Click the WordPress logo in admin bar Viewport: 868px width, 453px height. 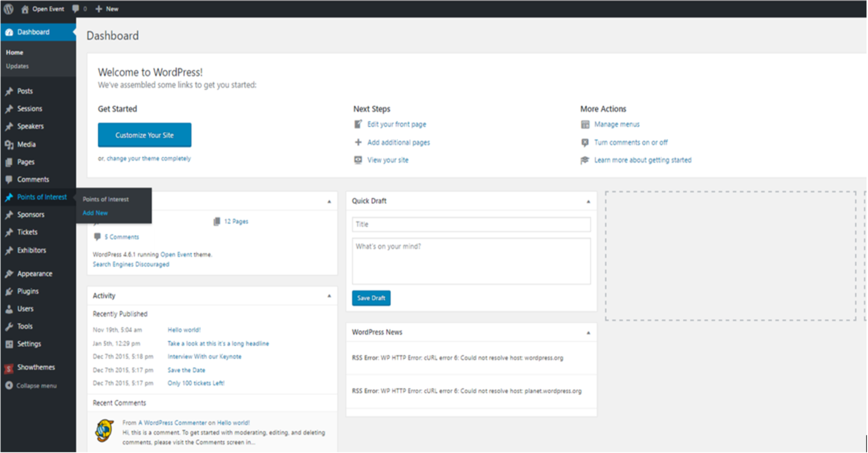pyautogui.click(x=9, y=9)
